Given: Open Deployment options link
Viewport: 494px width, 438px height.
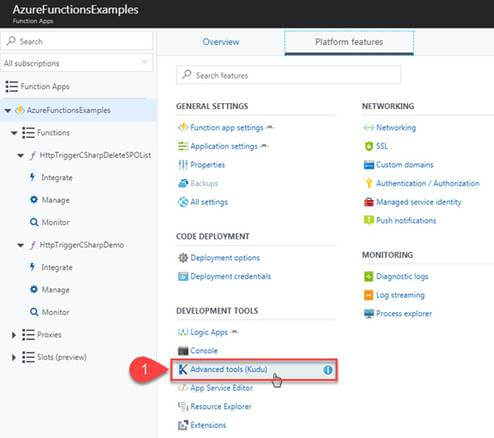Looking at the screenshot, I should (225, 258).
